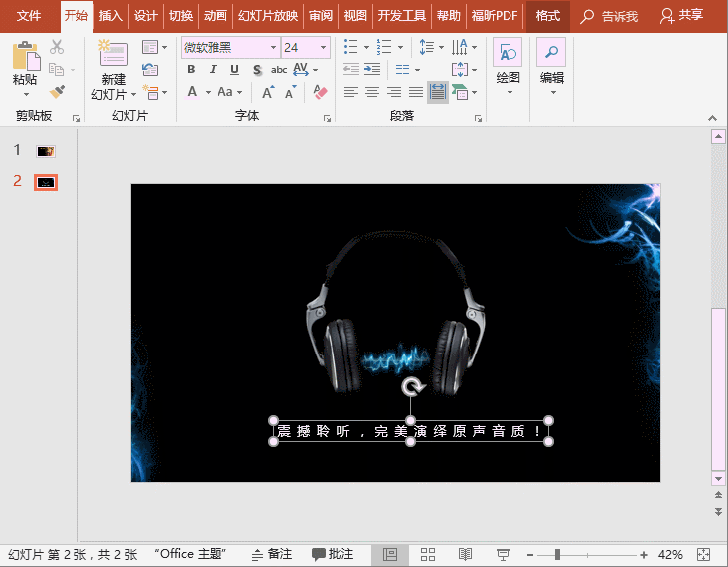Select the Format Painter brush
The height and width of the screenshot is (567, 728).
[57, 92]
